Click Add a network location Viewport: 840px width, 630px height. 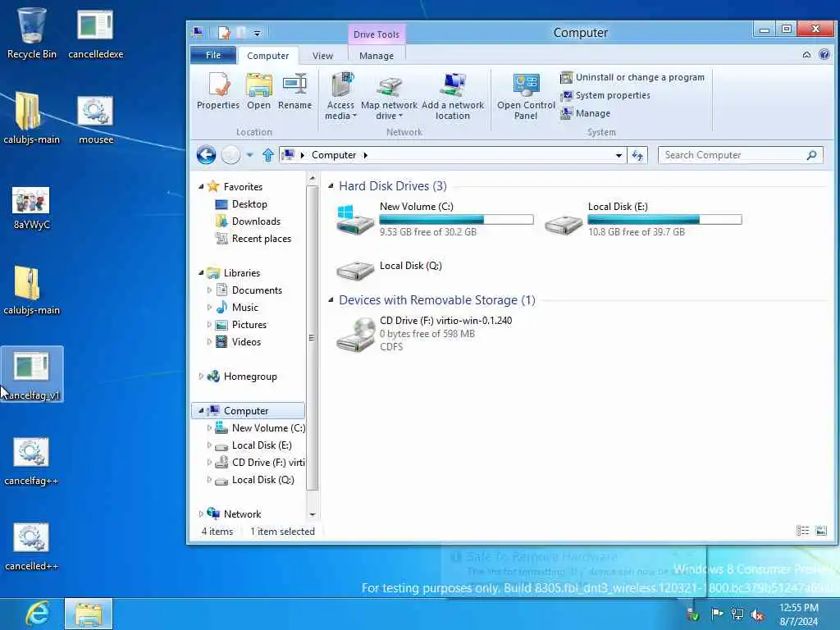point(453,97)
